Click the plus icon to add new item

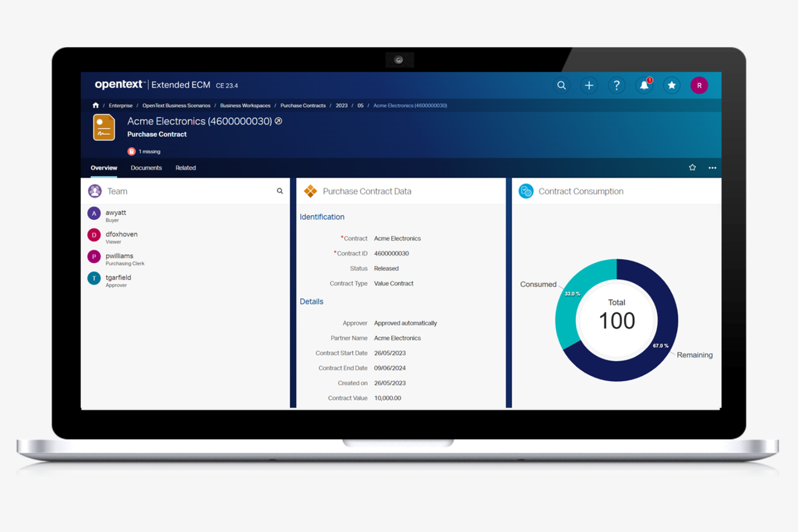[589, 85]
